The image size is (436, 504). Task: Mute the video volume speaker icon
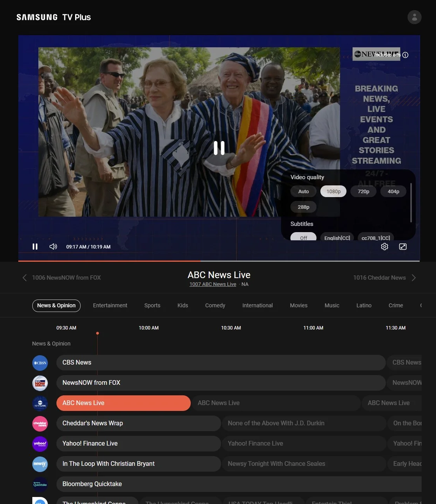point(53,247)
